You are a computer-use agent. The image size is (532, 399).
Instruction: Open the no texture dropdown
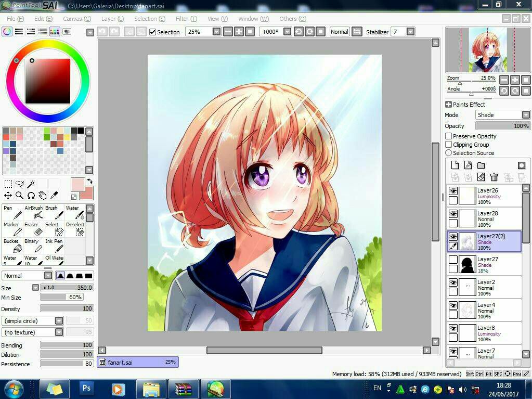[59, 332]
